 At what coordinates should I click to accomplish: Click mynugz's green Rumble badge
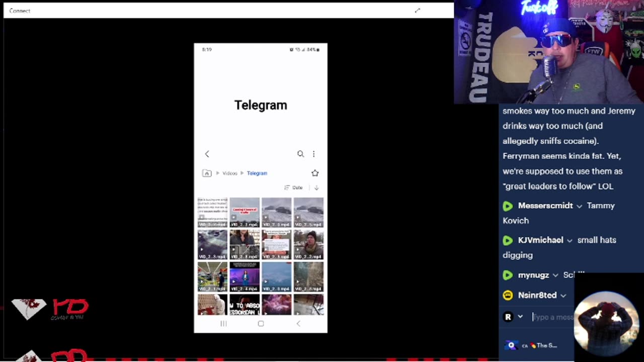(508, 275)
